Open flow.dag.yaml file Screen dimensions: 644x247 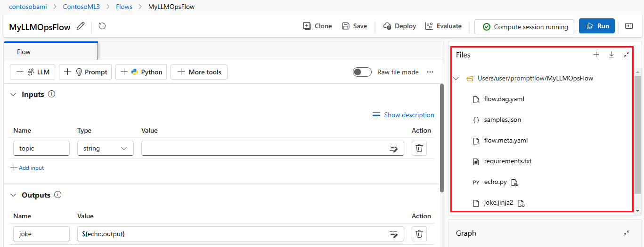(504, 99)
